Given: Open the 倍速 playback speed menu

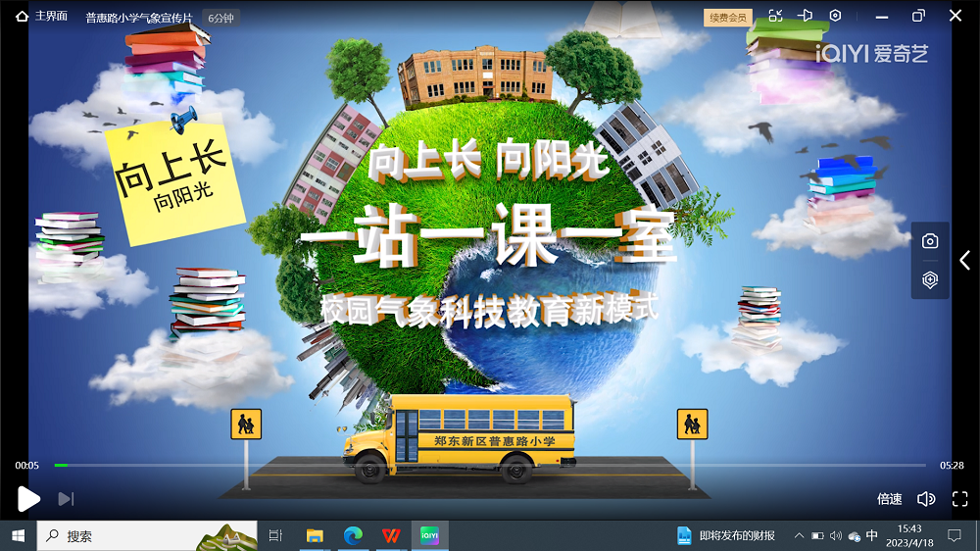Looking at the screenshot, I should [x=889, y=499].
